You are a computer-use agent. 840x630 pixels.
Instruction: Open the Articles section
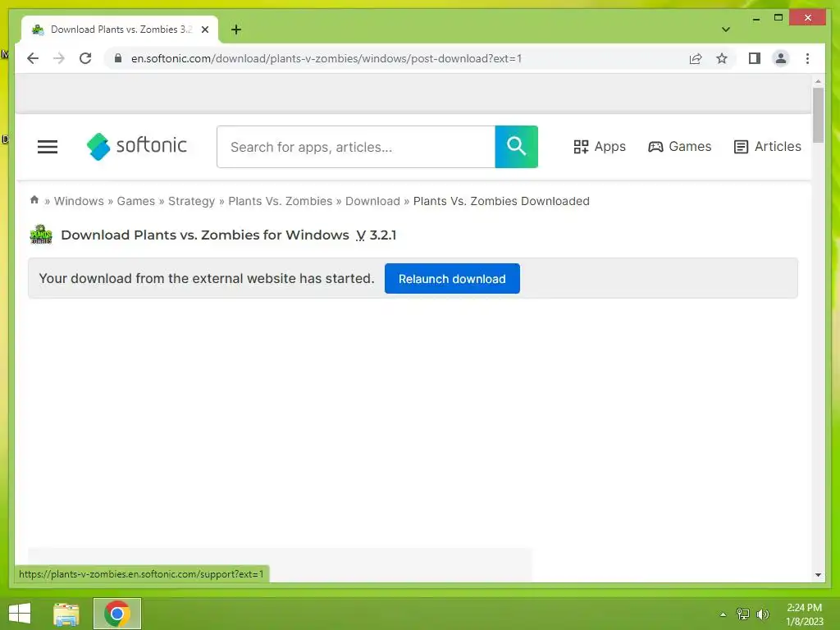[767, 146]
